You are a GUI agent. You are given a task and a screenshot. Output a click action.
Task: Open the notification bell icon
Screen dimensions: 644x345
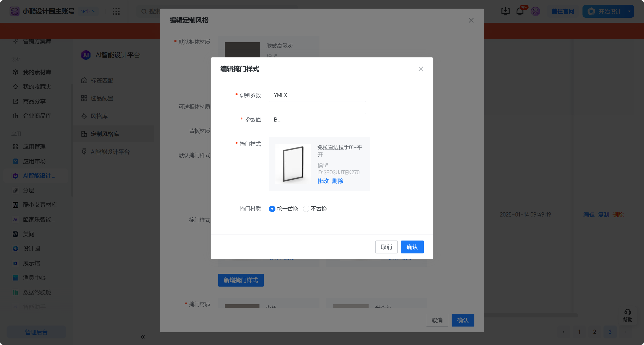pyautogui.click(x=520, y=11)
